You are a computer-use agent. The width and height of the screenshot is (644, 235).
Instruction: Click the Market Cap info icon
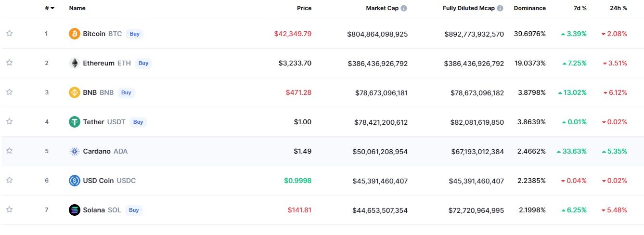pos(404,8)
